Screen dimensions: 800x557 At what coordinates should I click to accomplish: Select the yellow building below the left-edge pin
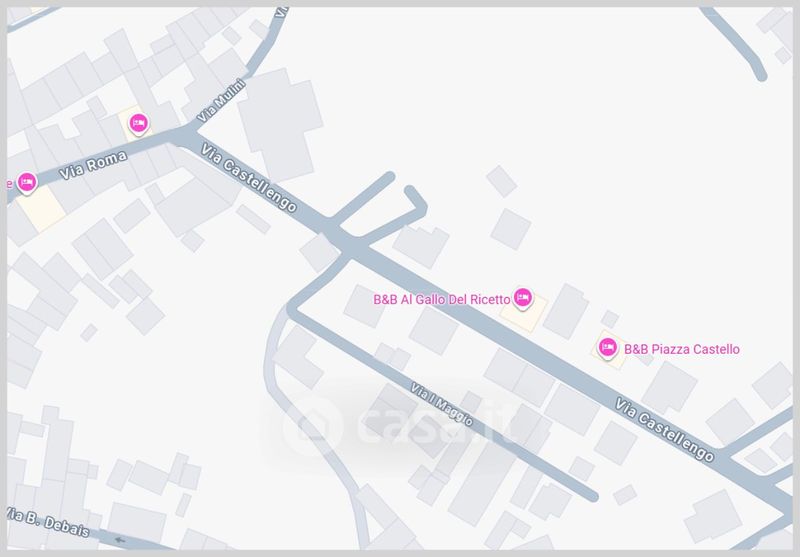(x=40, y=207)
